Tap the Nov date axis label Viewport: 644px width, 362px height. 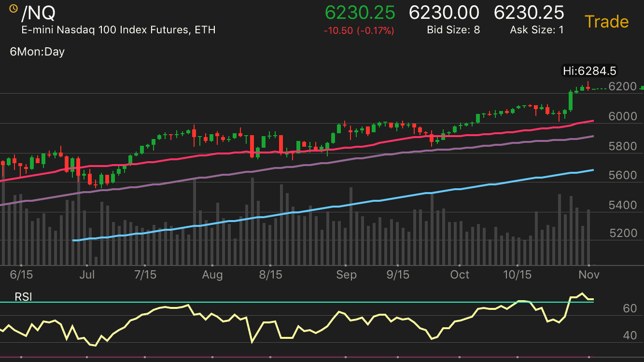589,275
